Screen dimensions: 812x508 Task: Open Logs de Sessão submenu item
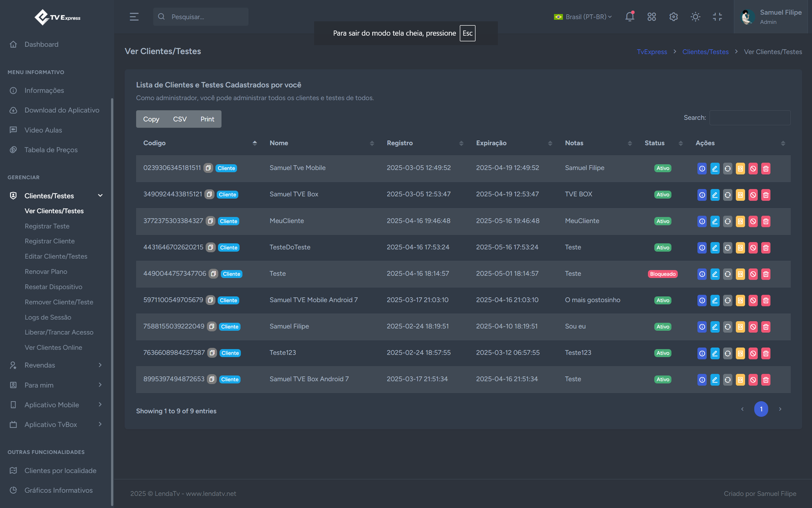tap(48, 317)
